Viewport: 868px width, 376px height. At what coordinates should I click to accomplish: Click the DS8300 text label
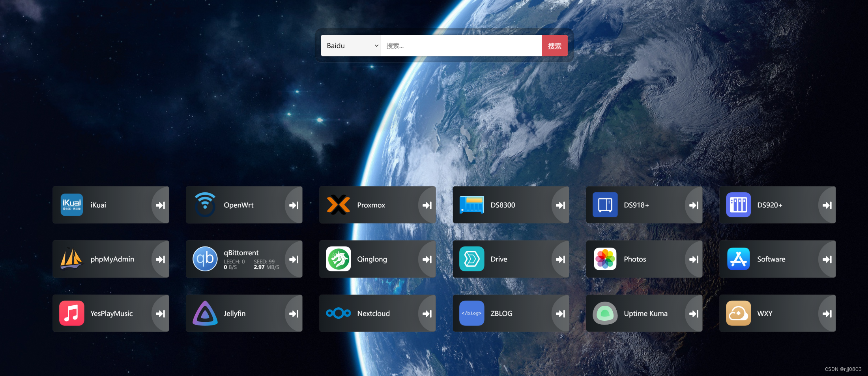click(x=503, y=205)
